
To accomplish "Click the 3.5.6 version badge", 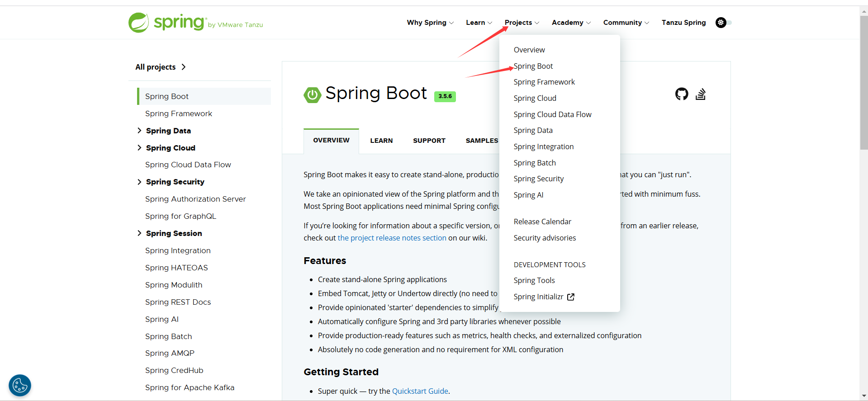I will click(x=445, y=96).
